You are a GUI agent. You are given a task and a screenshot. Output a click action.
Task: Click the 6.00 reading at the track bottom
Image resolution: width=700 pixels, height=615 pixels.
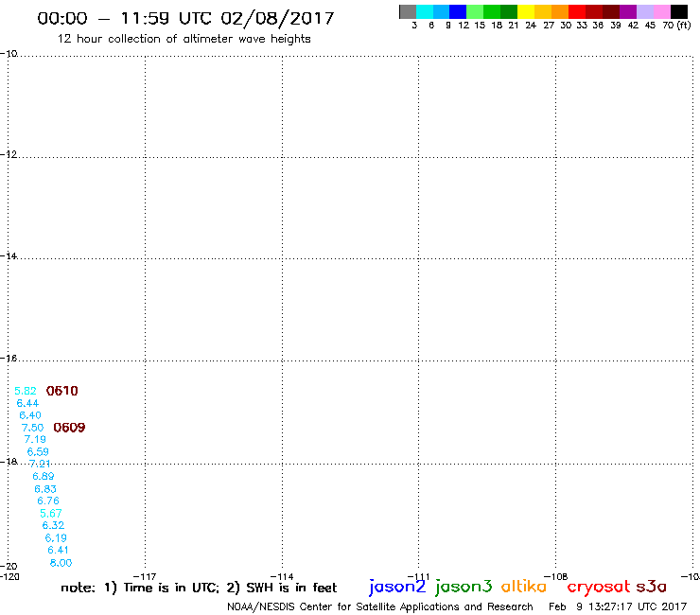[61, 563]
